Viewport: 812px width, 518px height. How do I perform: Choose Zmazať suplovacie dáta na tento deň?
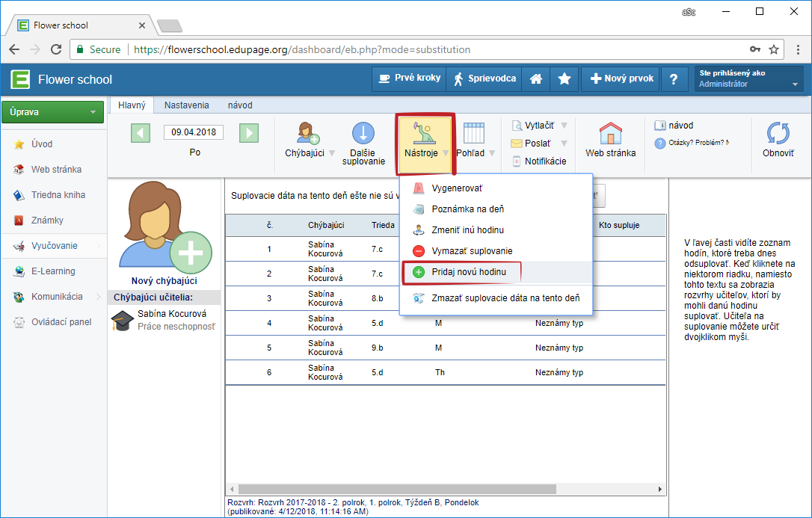point(496,298)
